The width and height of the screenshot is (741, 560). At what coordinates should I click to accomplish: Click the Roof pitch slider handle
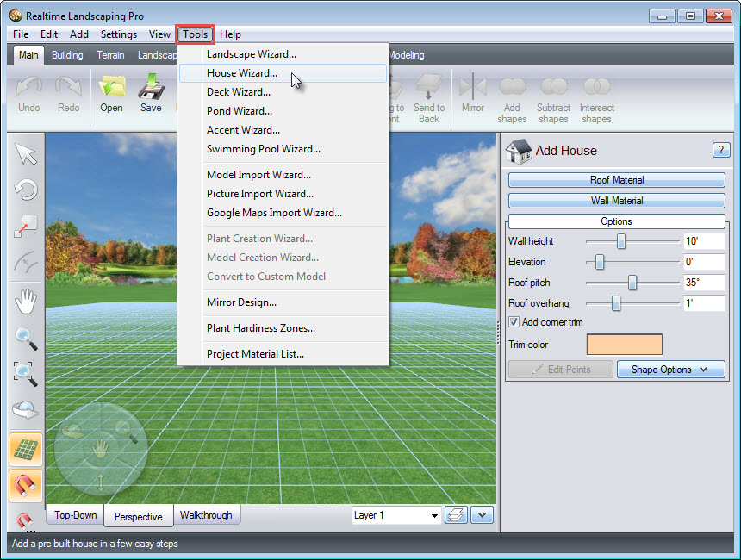[x=632, y=283]
